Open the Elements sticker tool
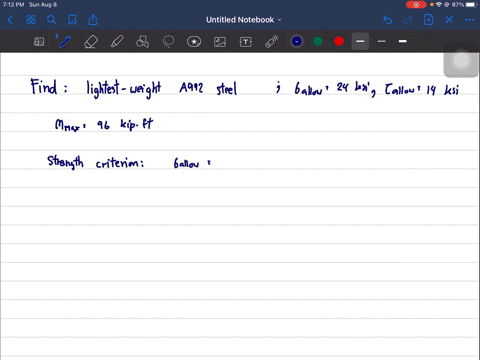The image size is (480, 360). [194, 42]
